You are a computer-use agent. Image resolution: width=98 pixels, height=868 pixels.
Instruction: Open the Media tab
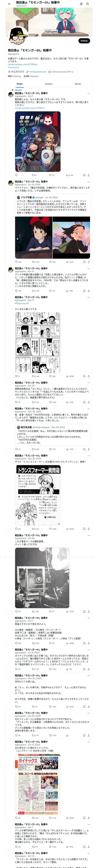click(78, 84)
